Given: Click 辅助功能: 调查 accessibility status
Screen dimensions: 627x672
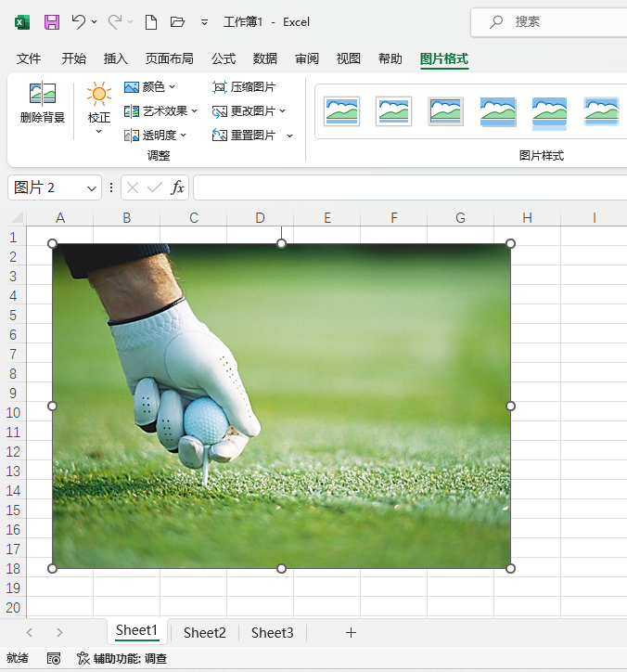Looking at the screenshot, I should [122, 658].
